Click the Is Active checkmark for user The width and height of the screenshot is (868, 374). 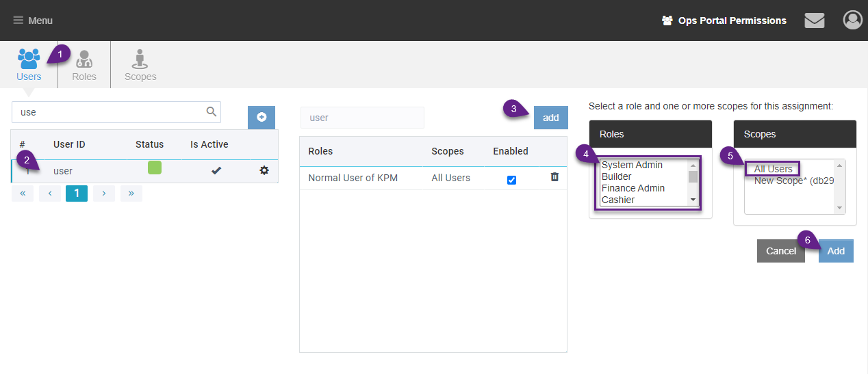(x=216, y=170)
